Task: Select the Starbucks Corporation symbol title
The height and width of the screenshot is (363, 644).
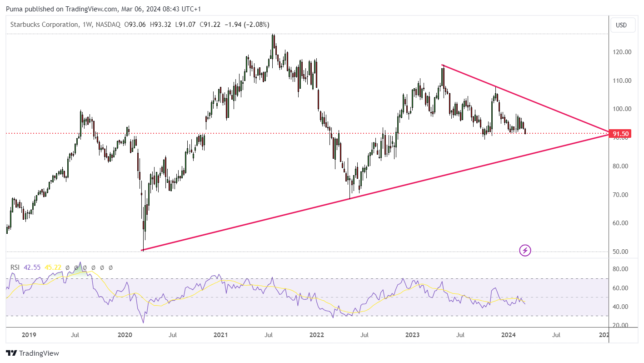Action: (44, 25)
